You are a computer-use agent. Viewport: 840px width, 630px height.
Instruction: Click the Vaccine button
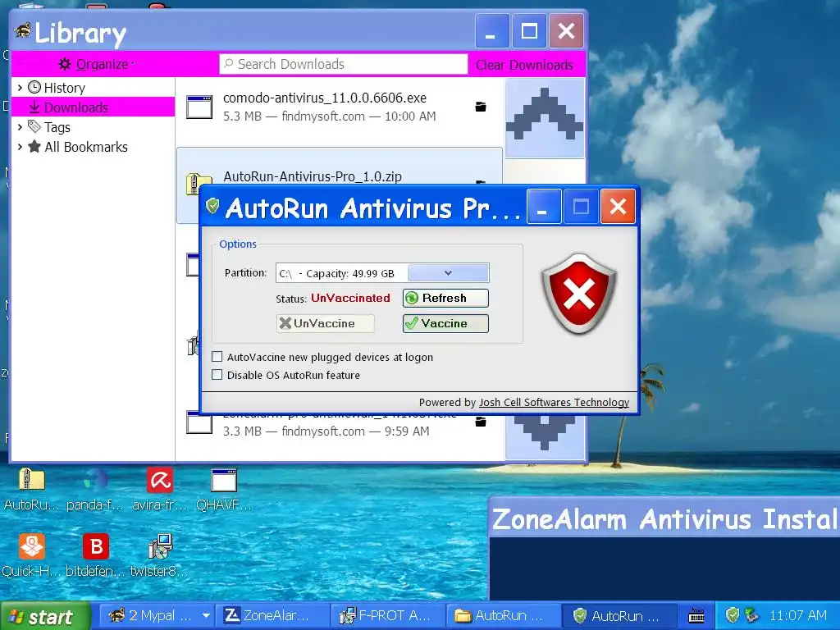[x=445, y=323]
